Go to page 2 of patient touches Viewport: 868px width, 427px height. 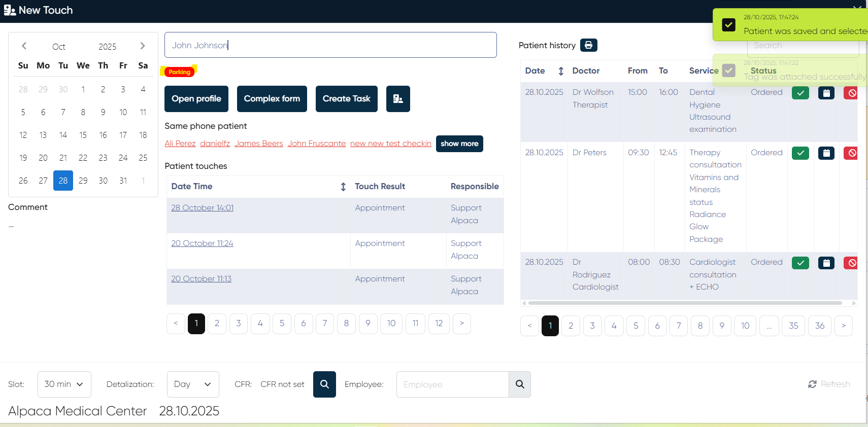tap(217, 324)
